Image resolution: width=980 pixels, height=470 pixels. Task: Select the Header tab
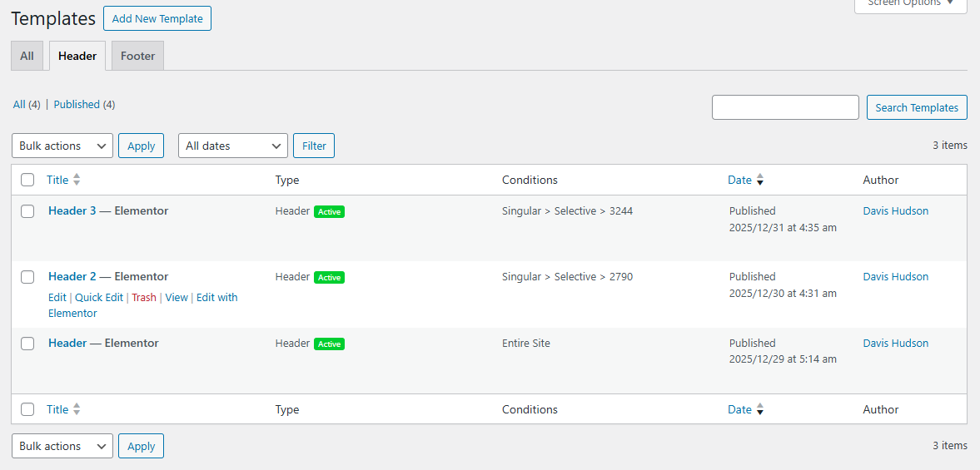point(77,56)
